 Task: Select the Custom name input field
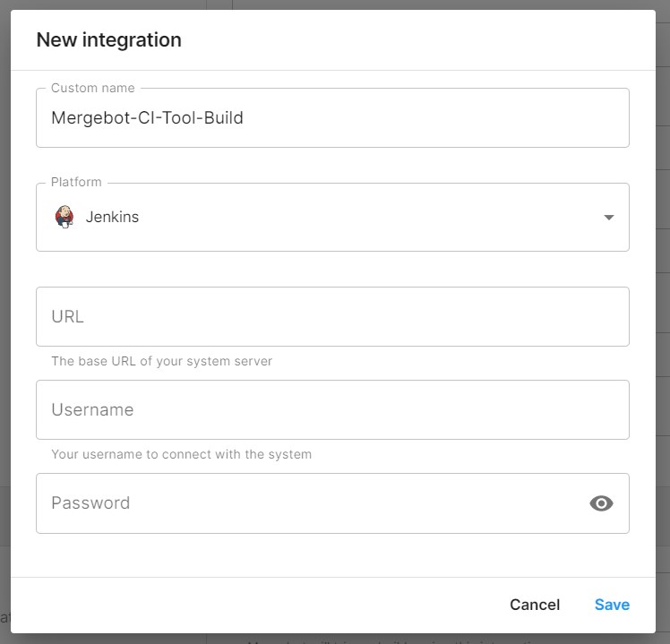332,118
